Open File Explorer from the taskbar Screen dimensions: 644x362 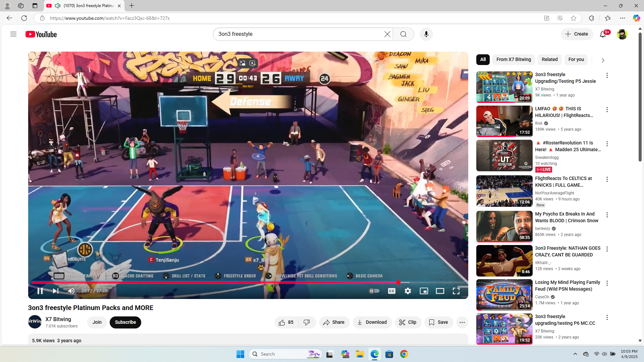coord(360,354)
